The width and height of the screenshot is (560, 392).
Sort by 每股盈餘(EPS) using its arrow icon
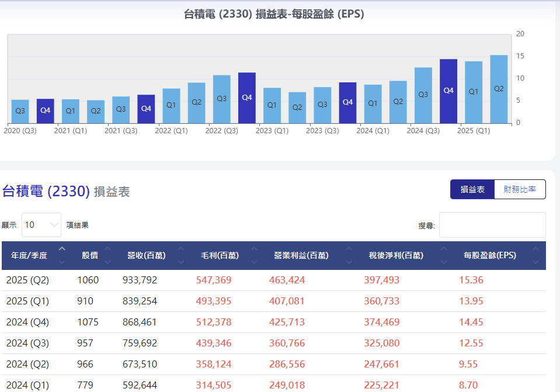tap(535, 255)
